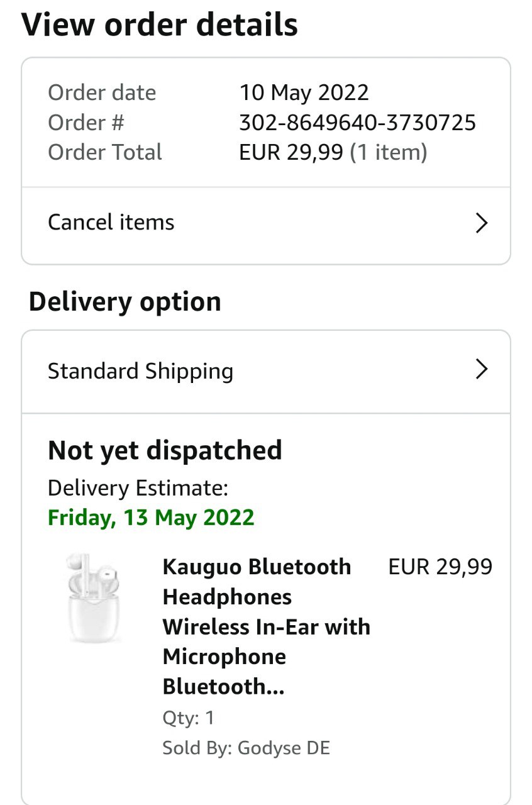
Task: Click the Order # label
Action: point(86,123)
